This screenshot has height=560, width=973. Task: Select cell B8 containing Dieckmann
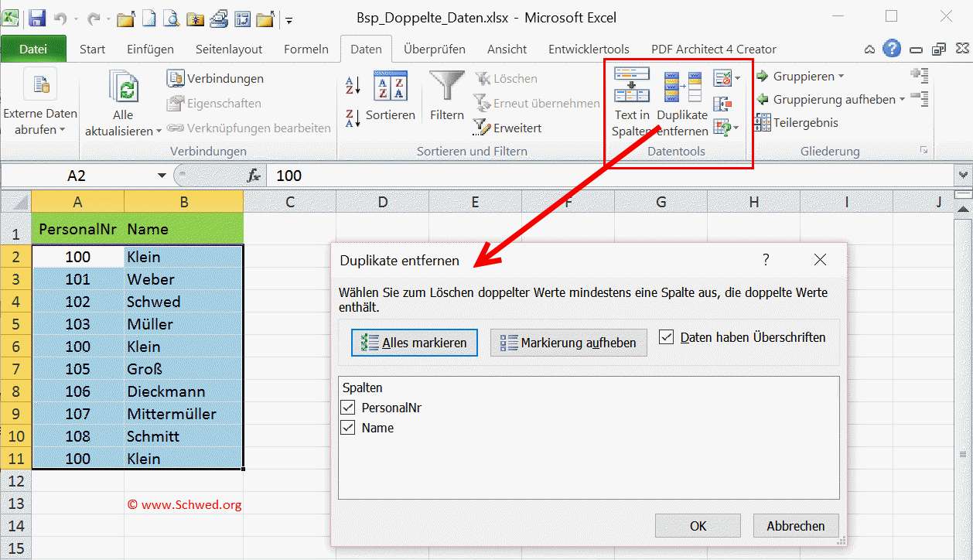[183, 391]
